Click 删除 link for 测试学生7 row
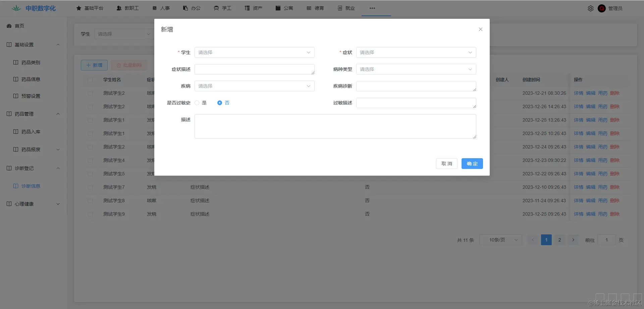The height and width of the screenshot is (309, 644). [615, 187]
